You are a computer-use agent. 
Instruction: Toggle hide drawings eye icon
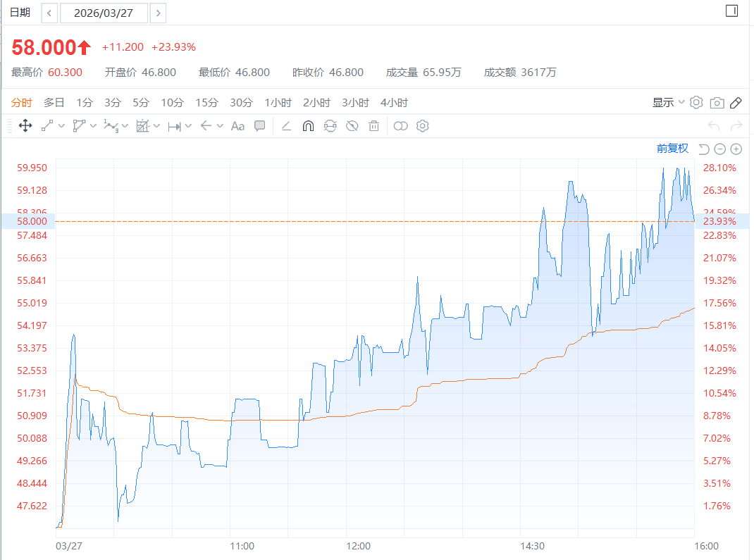pos(352,126)
